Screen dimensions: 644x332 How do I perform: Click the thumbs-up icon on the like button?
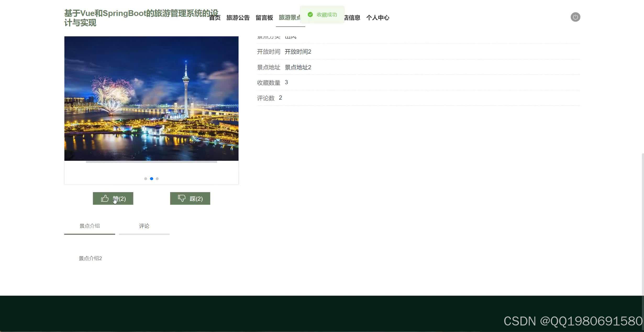105,198
